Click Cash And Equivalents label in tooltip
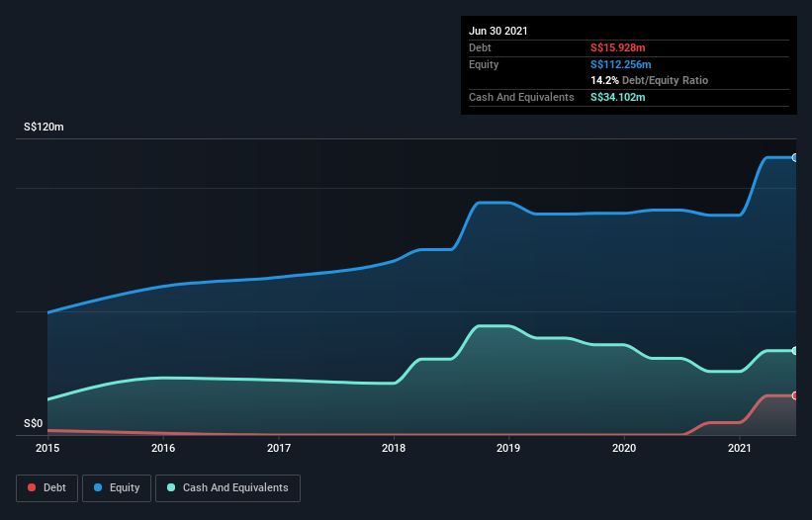The height and width of the screenshot is (520, 812). (x=521, y=97)
